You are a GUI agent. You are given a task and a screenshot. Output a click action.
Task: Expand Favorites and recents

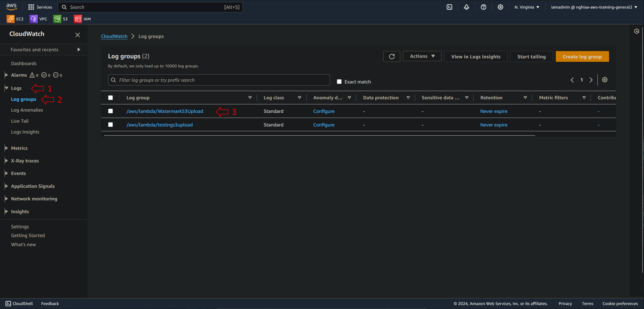(79, 50)
